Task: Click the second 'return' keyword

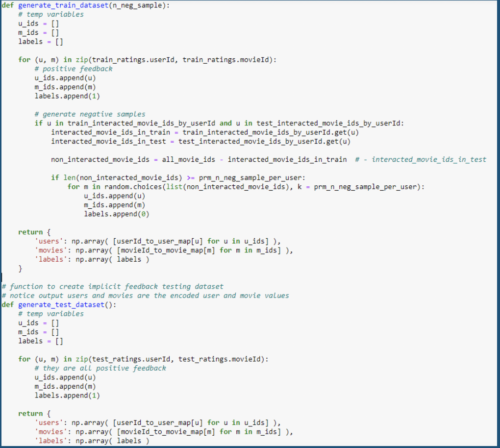Action: point(30,414)
